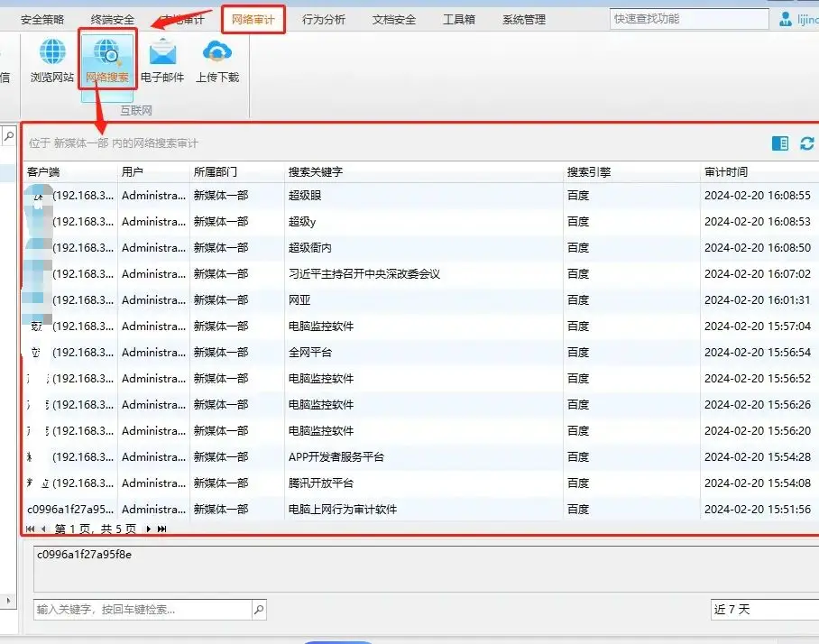Click the 快速查找功能 search field
The height and width of the screenshot is (644, 819).
pyautogui.click(x=686, y=19)
